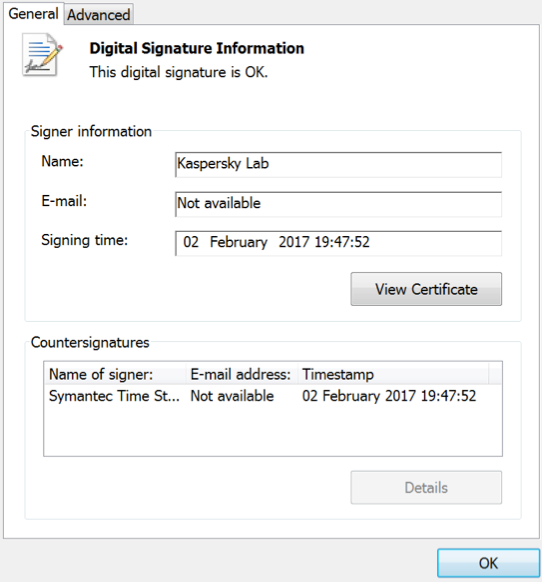
Task: Click the Countersignatures group label
Action: pos(90,342)
